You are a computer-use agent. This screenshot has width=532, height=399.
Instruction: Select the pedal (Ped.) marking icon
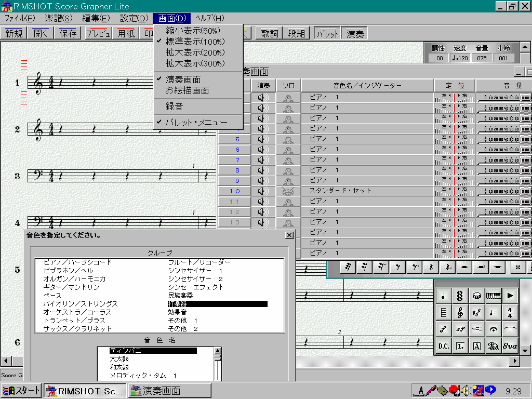[x=494, y=346]
